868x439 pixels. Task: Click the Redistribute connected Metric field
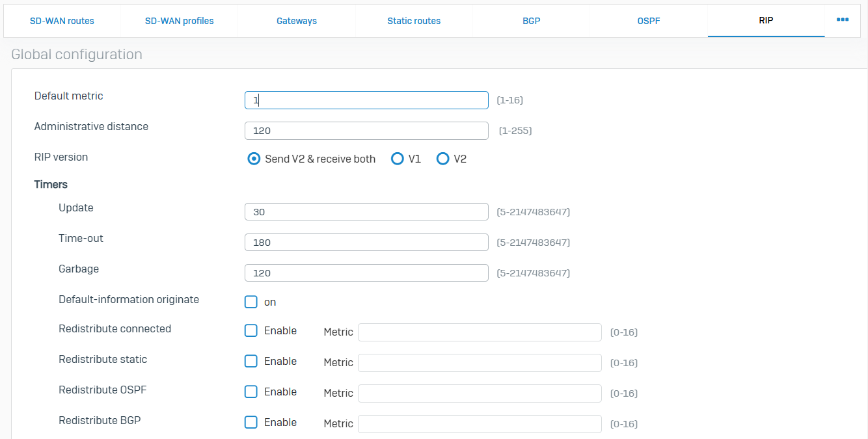tap(480, 332)
